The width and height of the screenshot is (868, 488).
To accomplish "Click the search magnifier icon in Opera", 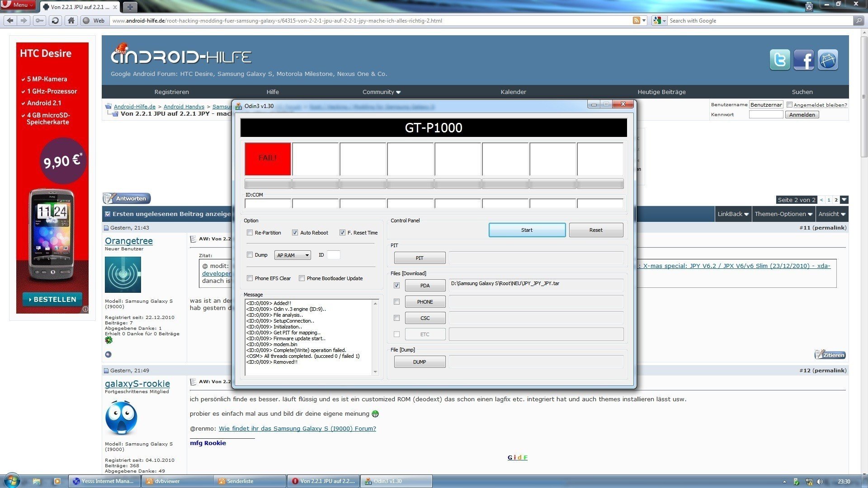I will coord(858,20).
